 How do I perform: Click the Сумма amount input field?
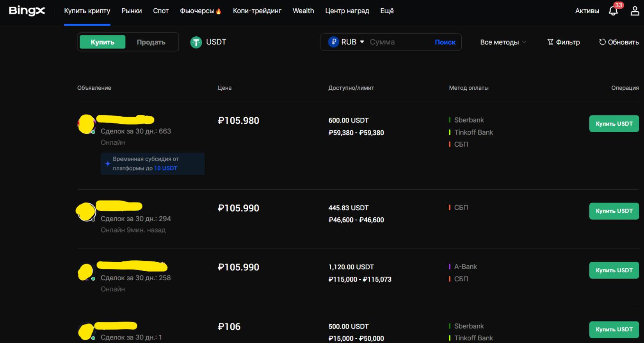(398, 42)
